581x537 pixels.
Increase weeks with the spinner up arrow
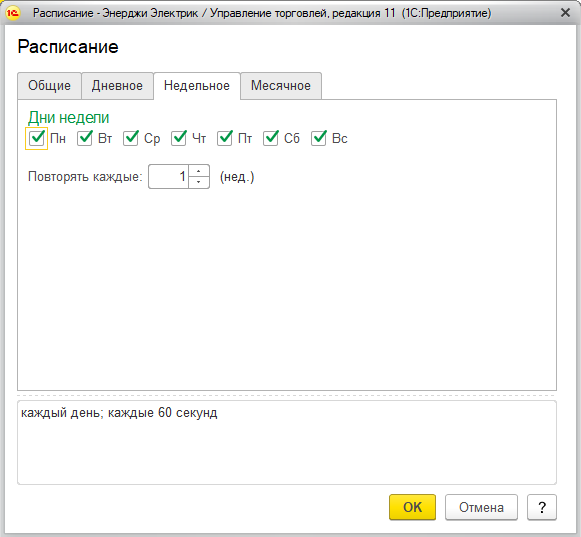199,171
